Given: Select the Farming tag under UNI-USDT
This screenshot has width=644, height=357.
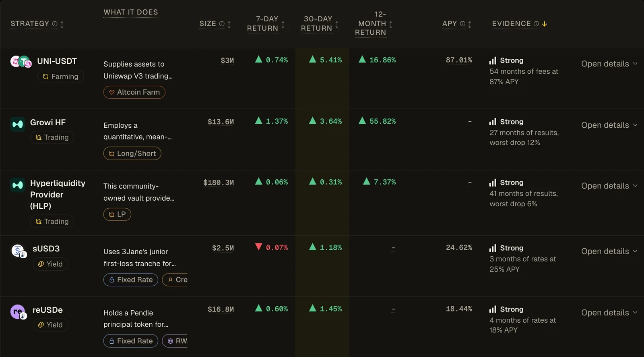Looking at the screenshot, I should click(60, 77).
